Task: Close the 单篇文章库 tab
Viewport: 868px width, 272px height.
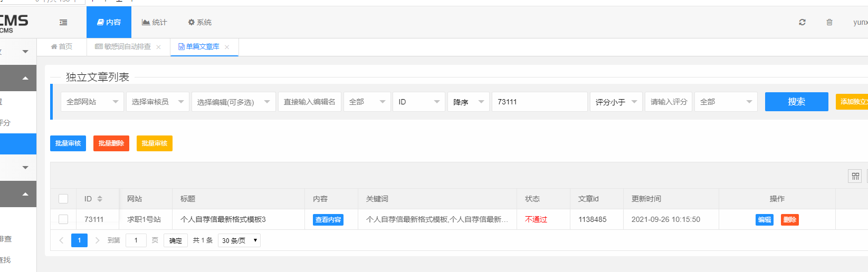Action: click(x=227, y=47)
